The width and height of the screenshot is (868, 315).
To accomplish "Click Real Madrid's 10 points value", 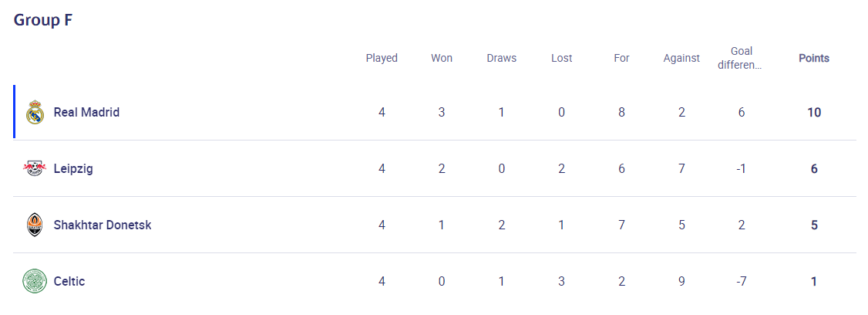I will click(814, 112).
